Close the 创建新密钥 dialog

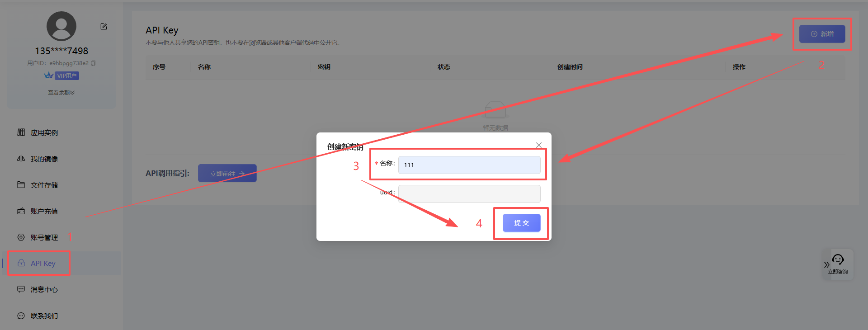tap(538, 145)
